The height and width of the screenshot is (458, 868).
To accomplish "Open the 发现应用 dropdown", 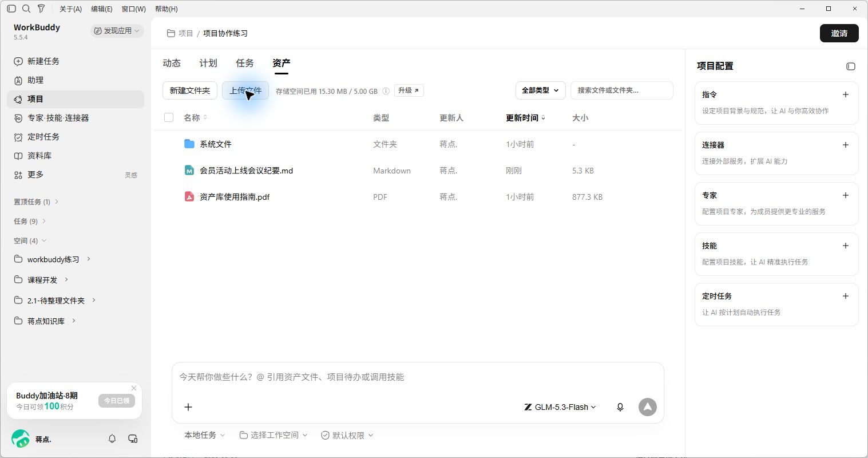I will (117, 31).
